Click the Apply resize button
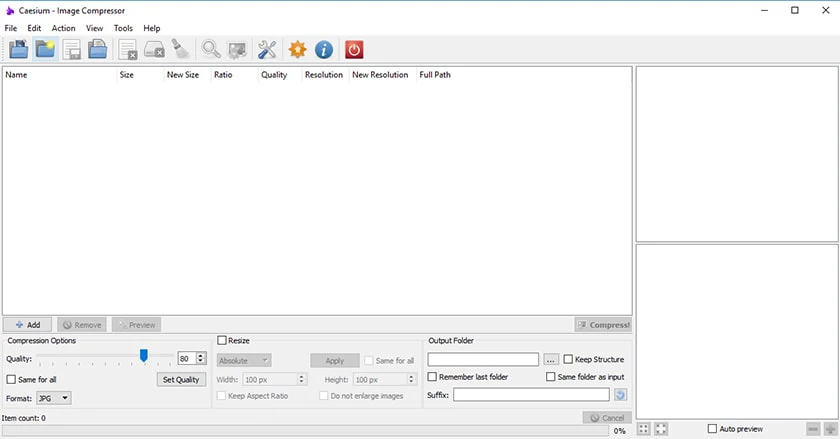 (x=335, y=361)
